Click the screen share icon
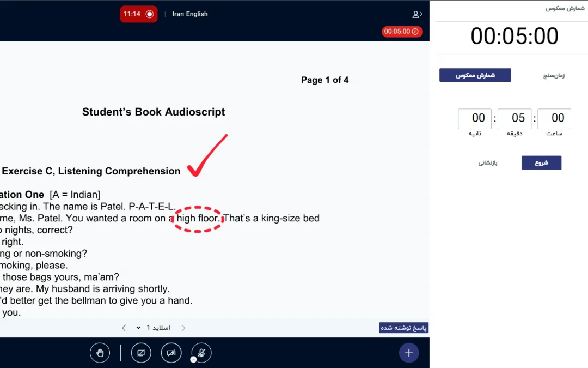The height and width of the screenshot is (368, 588). (x=141, y=353)
